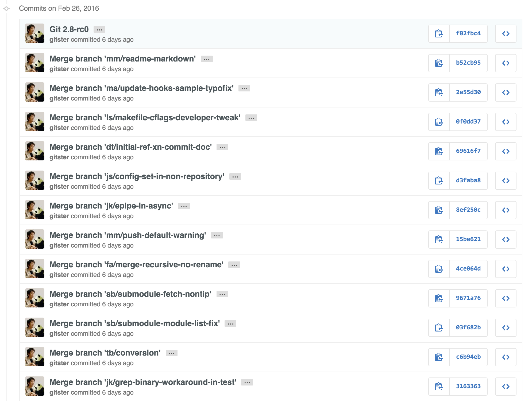Expand the 'tb/conversion' merge commit details

click(x=172, y=353)
